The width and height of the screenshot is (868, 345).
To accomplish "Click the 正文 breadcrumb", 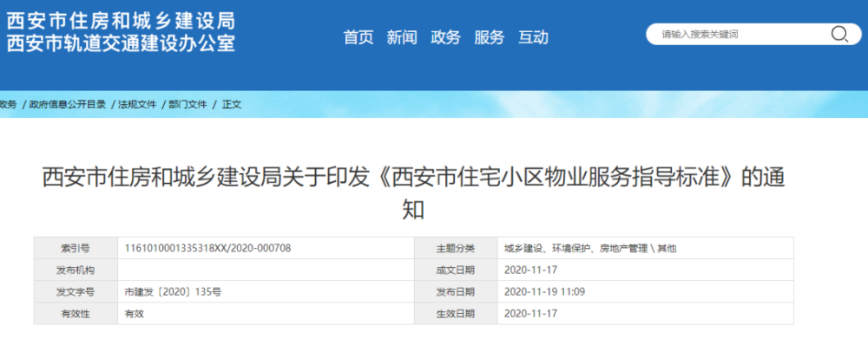I will point(232,104).
